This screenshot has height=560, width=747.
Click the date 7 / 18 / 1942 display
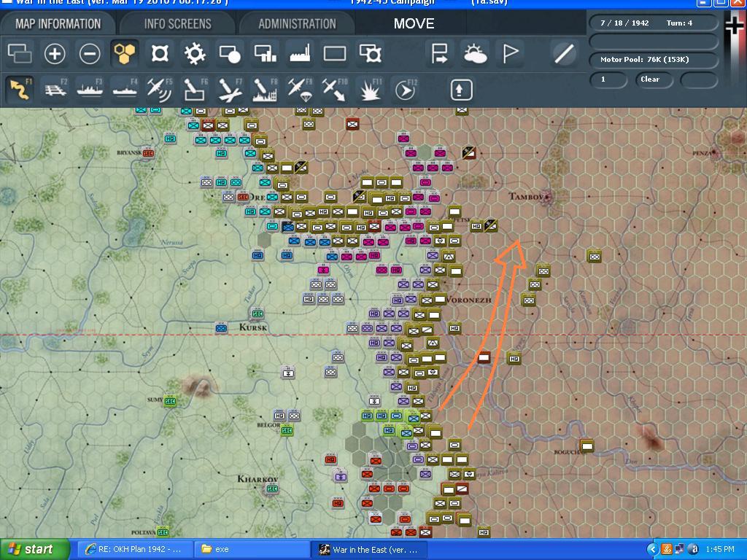click(x=624, y=23)
